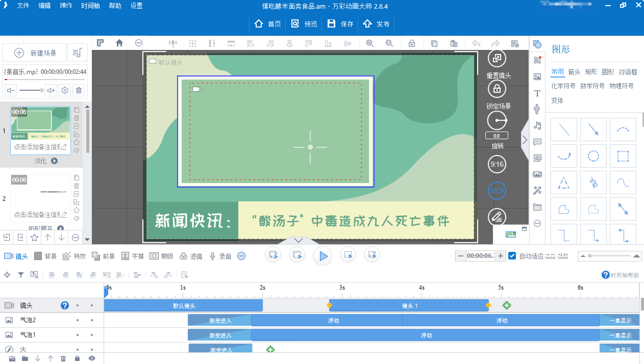
Task: Click the background music progress bar
Action: click(x=45, y=80)
